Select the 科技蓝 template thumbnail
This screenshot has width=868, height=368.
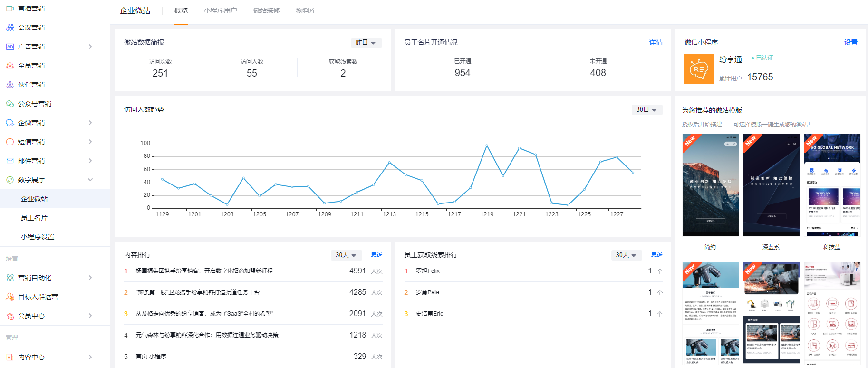tap(832, 185)
